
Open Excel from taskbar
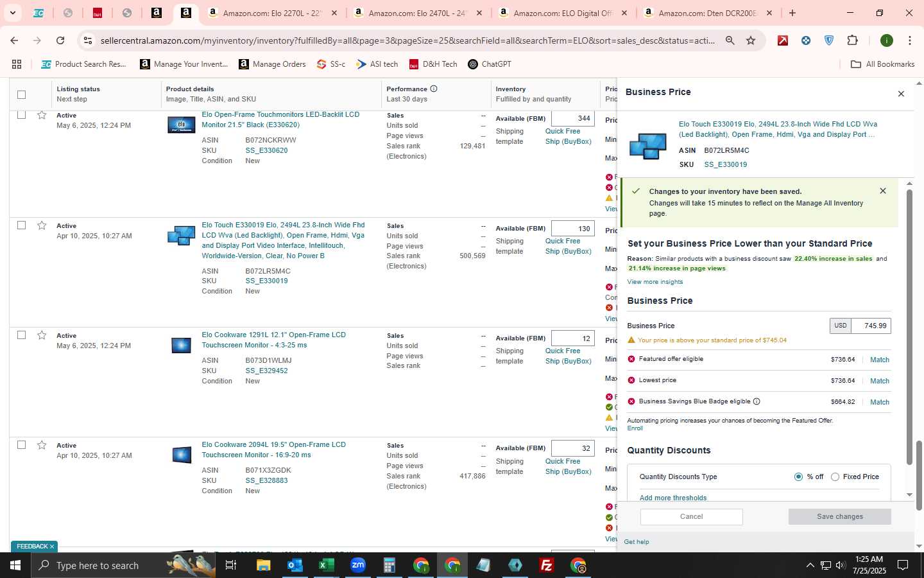click(327, 565)
